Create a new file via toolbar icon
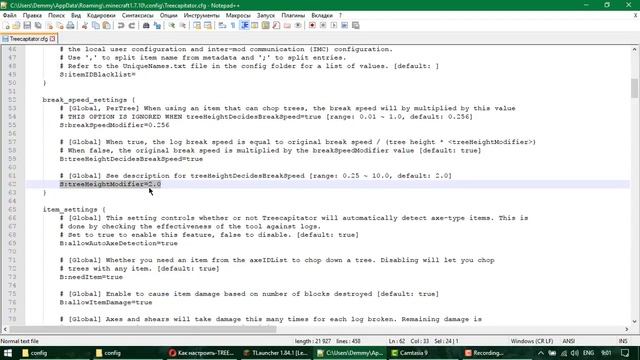This screenshot has width=640, height=360. 7,25
